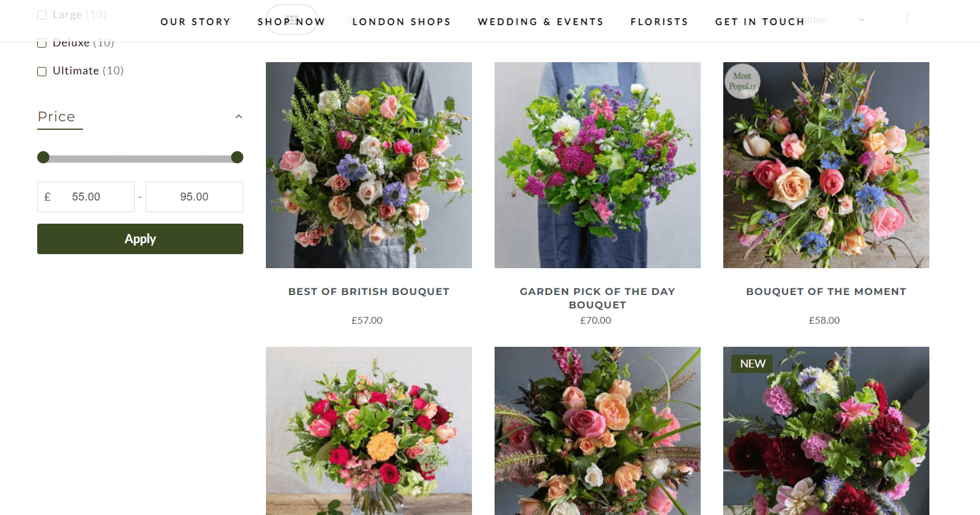This screenshot has width=980, height=515.
Task: Open the Wedding & Events menu
Action: point(540,22)
